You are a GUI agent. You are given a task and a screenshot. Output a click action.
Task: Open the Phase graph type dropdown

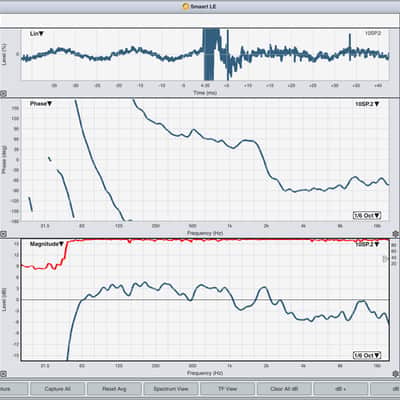(41, 104)
